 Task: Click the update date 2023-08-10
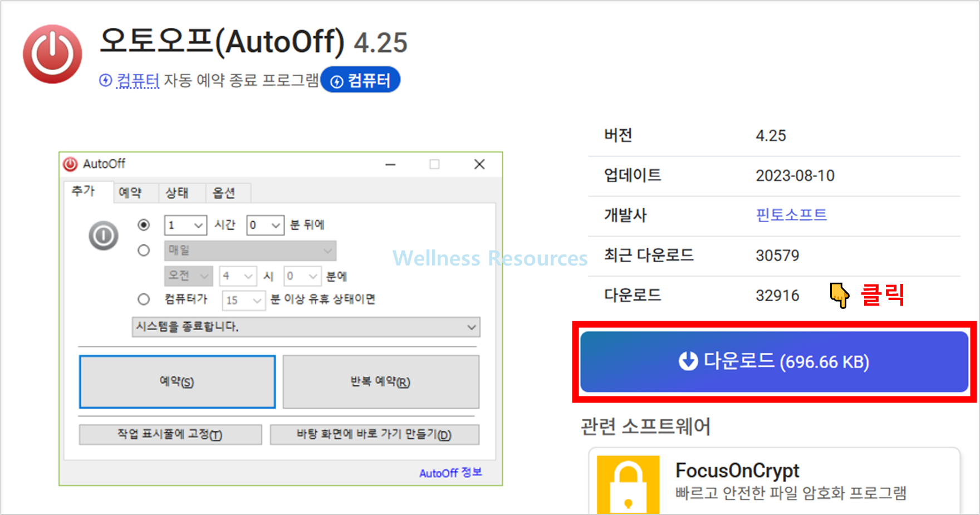point(795,176)
